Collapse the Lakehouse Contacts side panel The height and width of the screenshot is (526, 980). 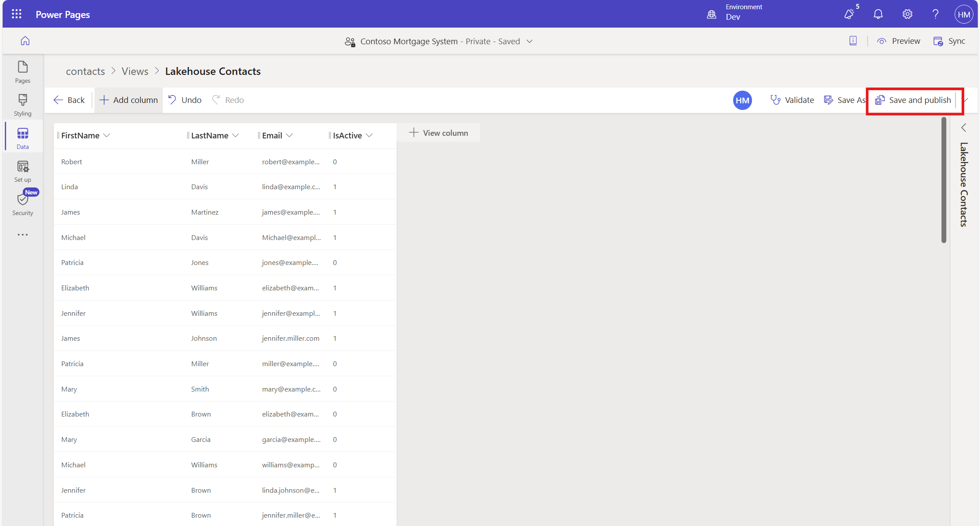click(x=964, y=127)
